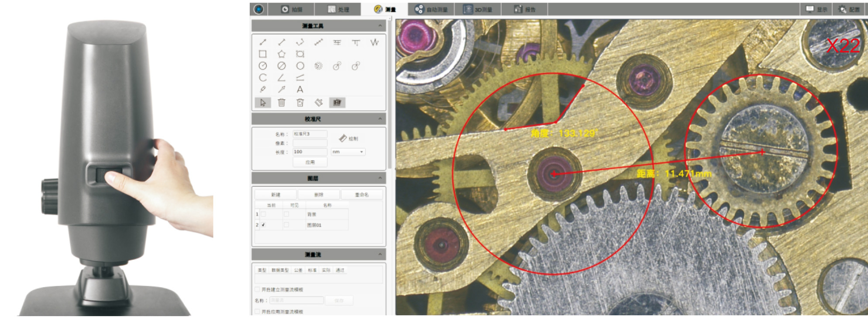
Task: Open the 报告 report tab
Action: 524,9
